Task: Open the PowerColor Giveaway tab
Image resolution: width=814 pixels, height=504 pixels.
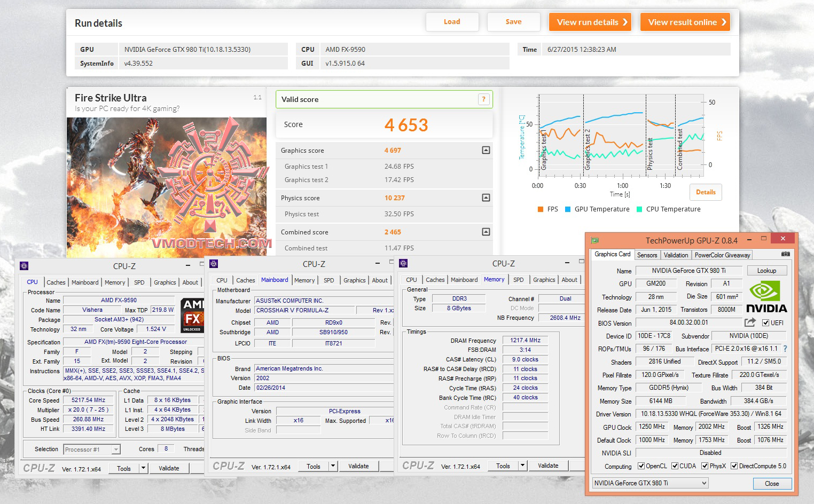Action: (x=722, y=255)
